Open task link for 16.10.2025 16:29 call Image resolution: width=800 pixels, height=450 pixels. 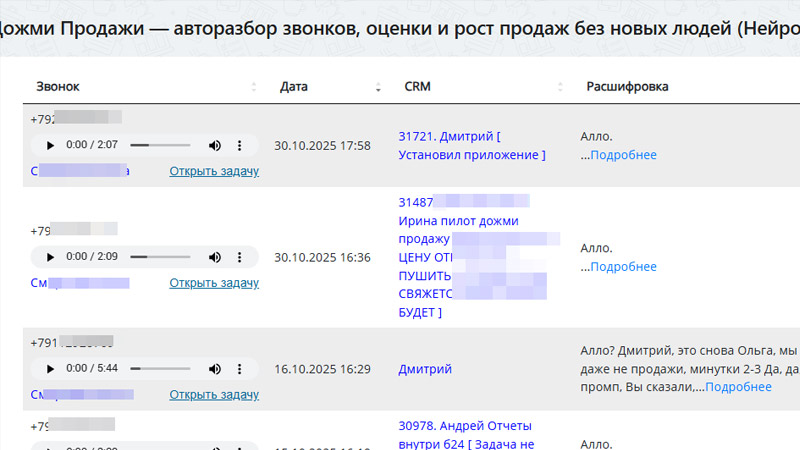(214, 394)
